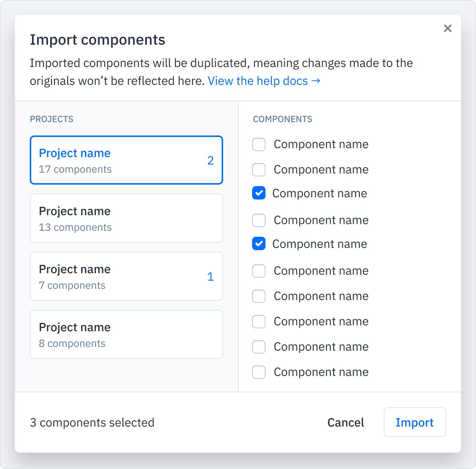Uncheck the fifth component, which is selected
This screenshot has width=476, height=469.
click(258, 244)
